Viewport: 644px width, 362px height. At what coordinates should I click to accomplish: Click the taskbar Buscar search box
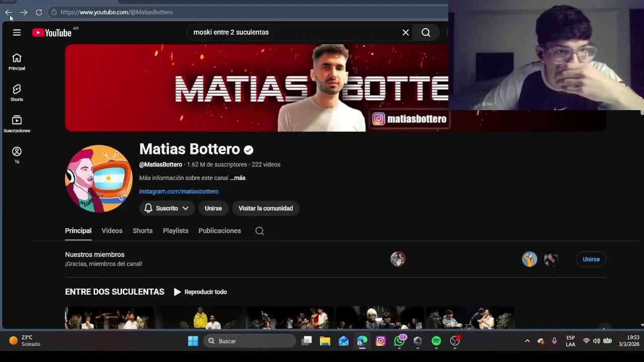point(250,341)
